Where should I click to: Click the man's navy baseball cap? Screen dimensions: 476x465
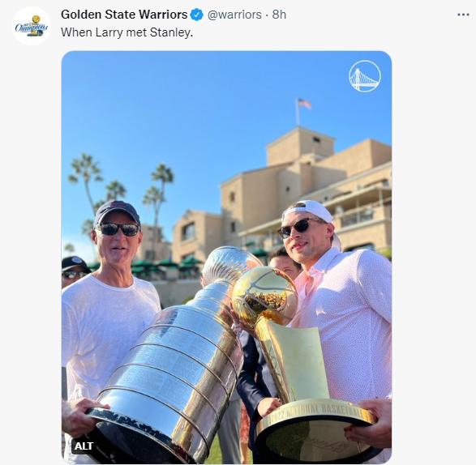pyautogui.click(x=117, y=212)
